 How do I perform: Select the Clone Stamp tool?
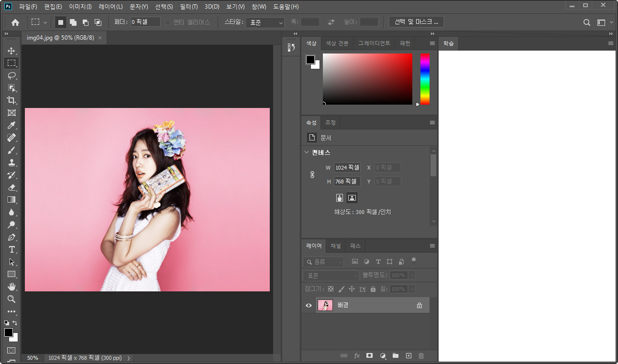coord(11,162)
